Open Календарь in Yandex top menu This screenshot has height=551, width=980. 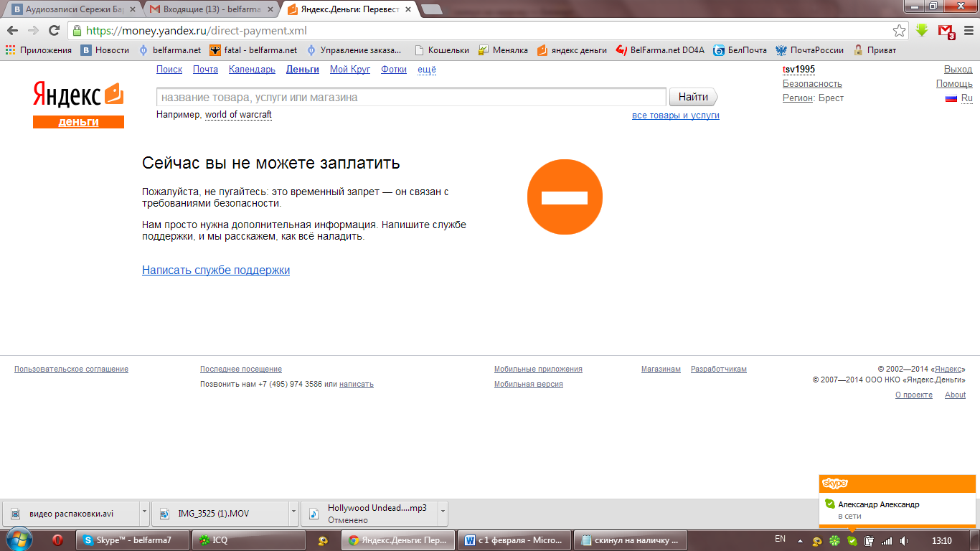pos(252,70)
